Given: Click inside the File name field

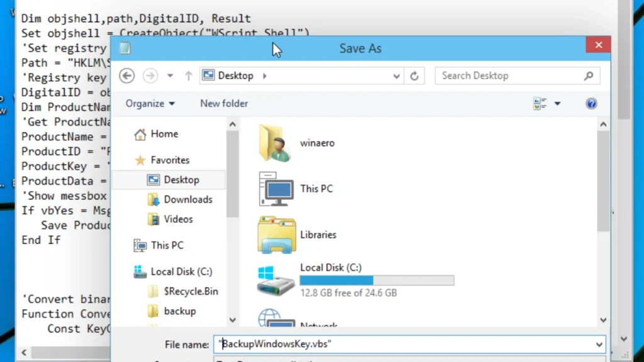Looking at the screenshot, I should tap(377, 344).
